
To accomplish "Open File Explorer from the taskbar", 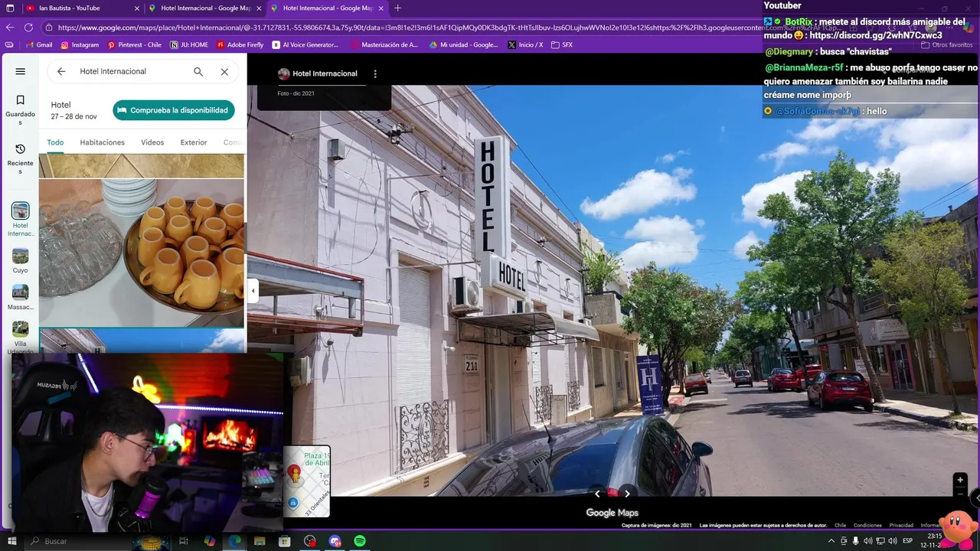I will tap(260, 541).
